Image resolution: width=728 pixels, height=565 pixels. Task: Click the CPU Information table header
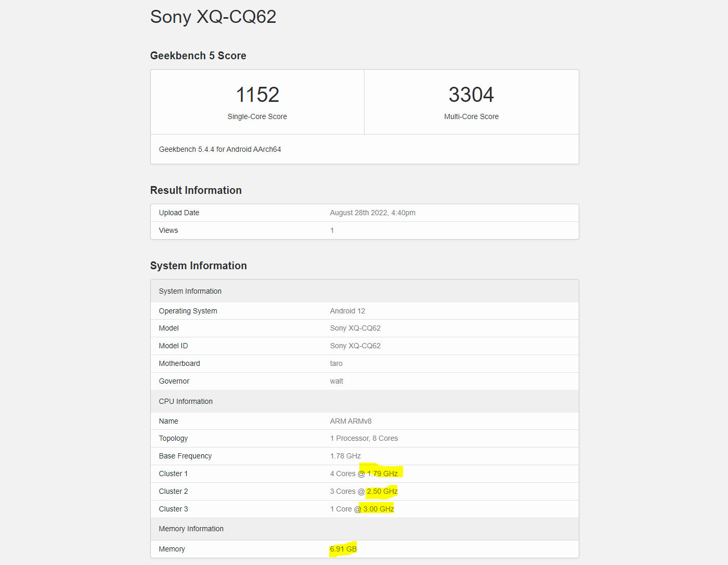[x=186, y=401]
